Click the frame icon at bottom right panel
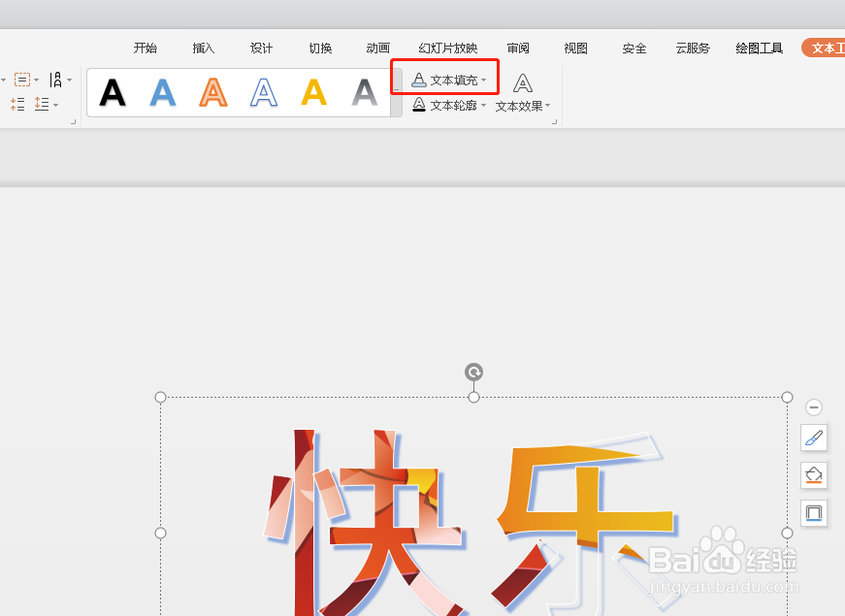This screenshot has height=616, width=845. pyautogui.click(x=813, y=513)
